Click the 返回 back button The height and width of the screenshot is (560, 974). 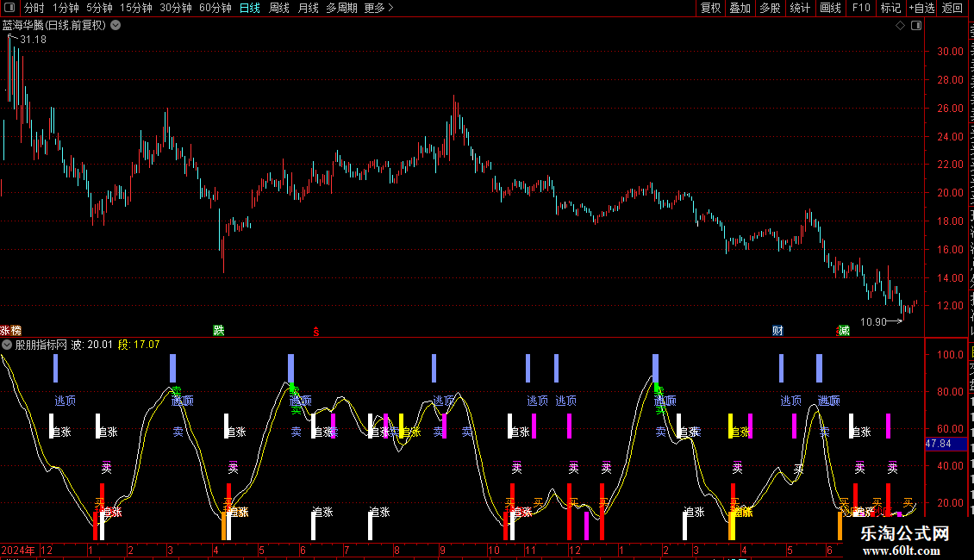coord(952,8)
